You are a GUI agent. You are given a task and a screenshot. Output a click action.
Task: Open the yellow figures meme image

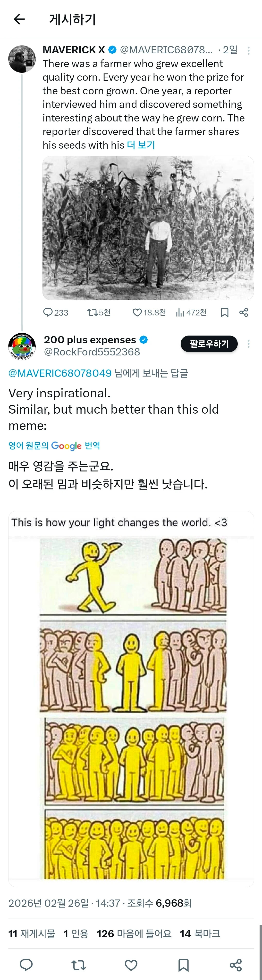click(x=131, y=708)
